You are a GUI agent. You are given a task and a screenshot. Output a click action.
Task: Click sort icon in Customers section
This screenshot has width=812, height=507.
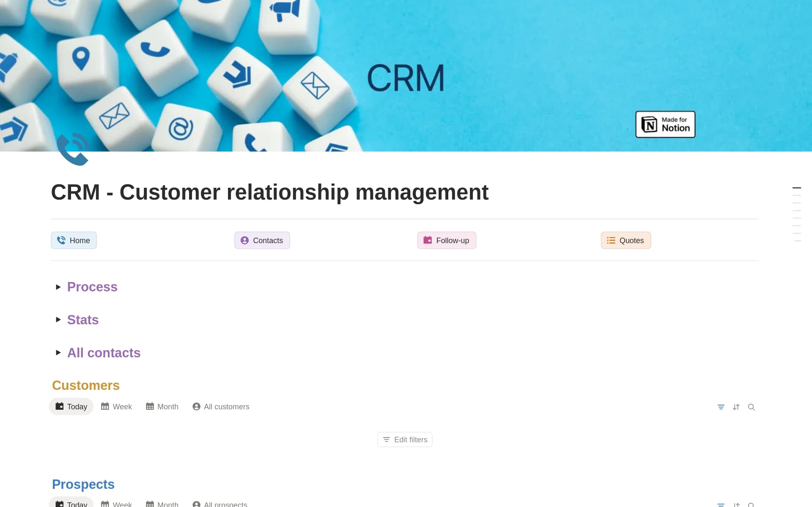[x=736, y=407]
